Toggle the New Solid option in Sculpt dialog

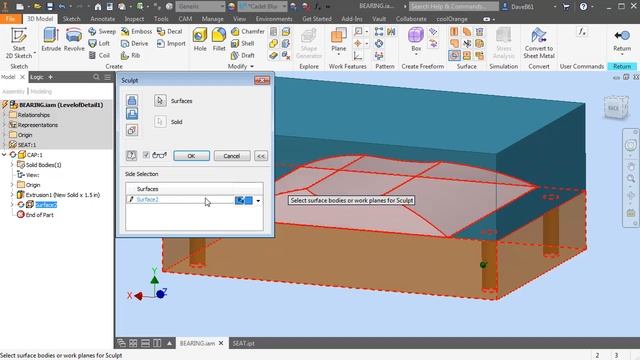click(131, 130)
